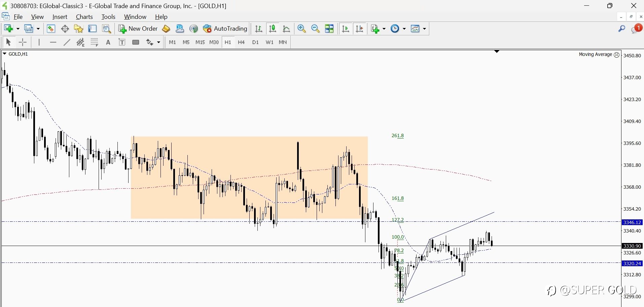
Task: Click the chart shift triangle marker
Action: [x=497, y=52]
